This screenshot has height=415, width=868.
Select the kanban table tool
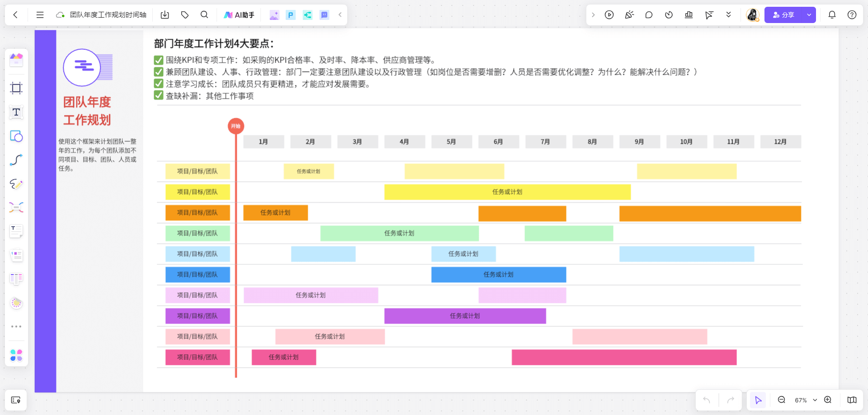click(x=16, y=279)
